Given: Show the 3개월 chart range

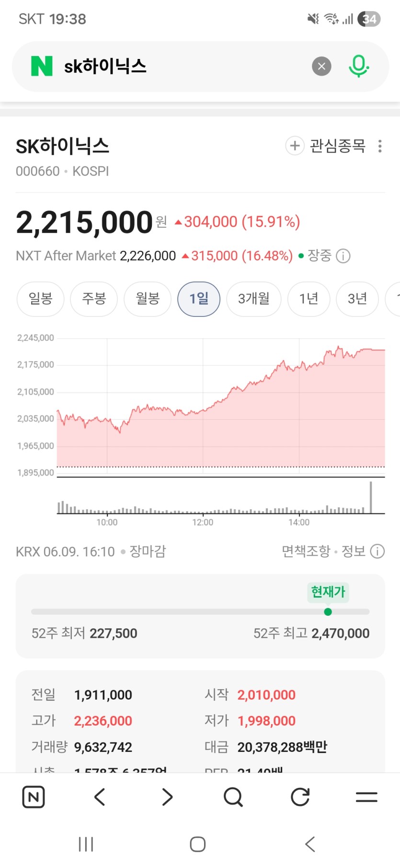Looking at the screenshot, I should (x=254, y=299).
